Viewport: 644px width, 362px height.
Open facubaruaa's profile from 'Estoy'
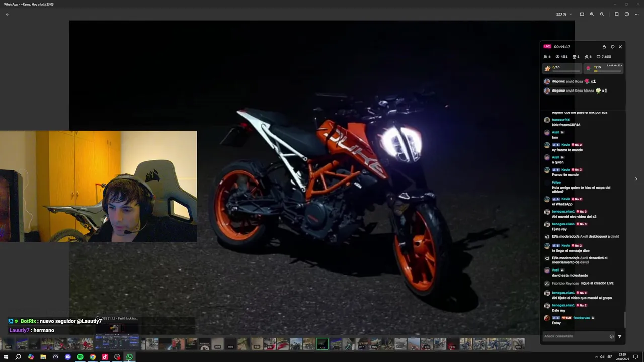tap(582, 318)
